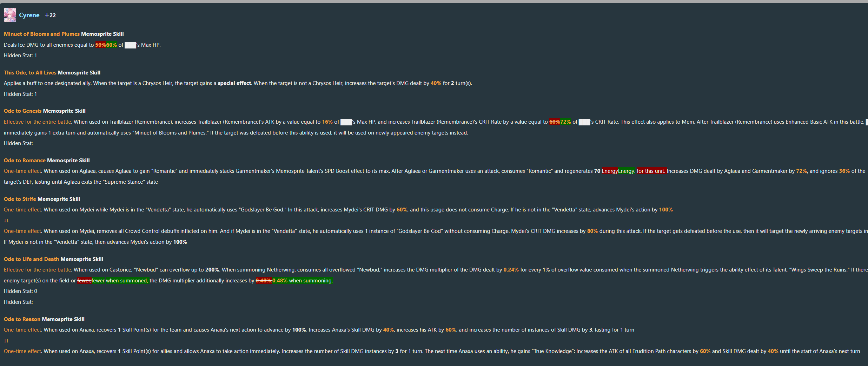
Task: Select the 'This Ode, to All Lives' skill title
Action: pos(30,73)
